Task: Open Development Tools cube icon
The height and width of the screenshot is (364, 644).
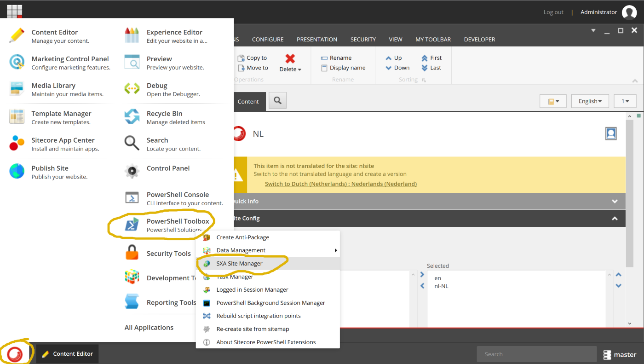Action: tap(132, 277)
